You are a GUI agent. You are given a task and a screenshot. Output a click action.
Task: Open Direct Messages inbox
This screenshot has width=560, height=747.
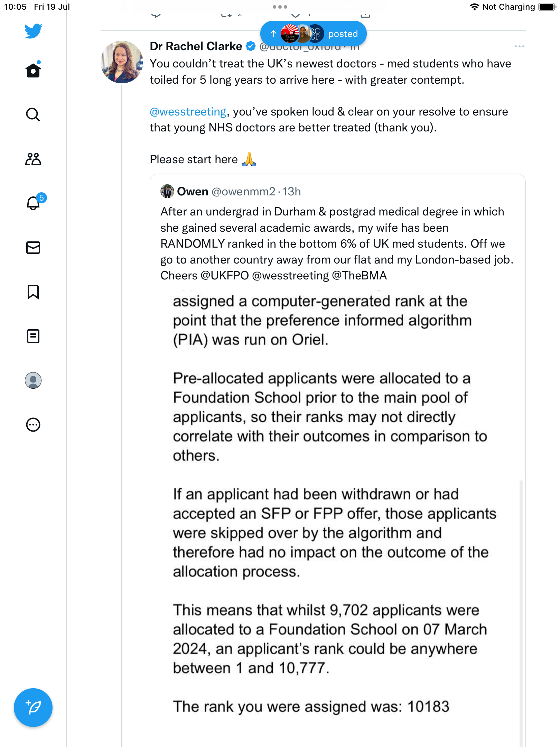point(33,248)
